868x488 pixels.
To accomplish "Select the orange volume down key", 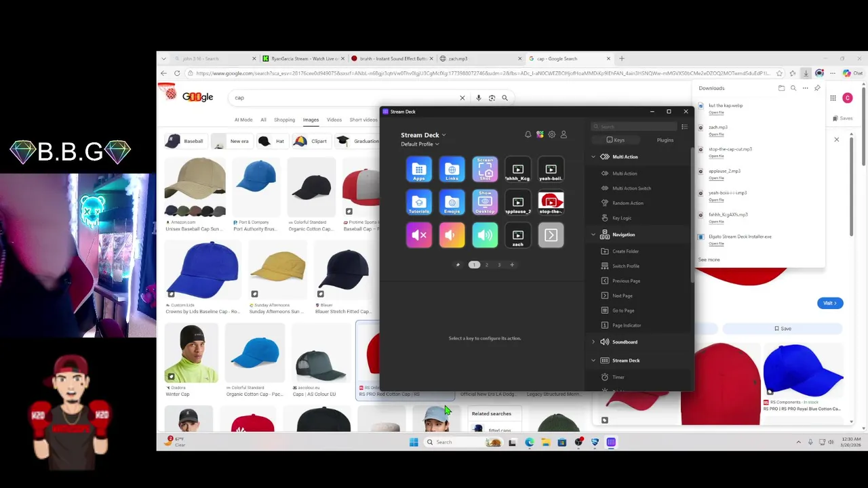I will 452,235.
